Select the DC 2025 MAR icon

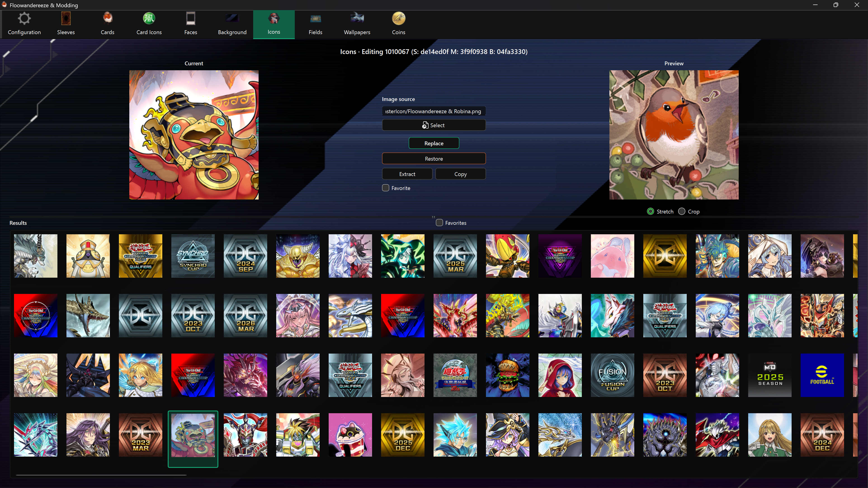[455, 256]
